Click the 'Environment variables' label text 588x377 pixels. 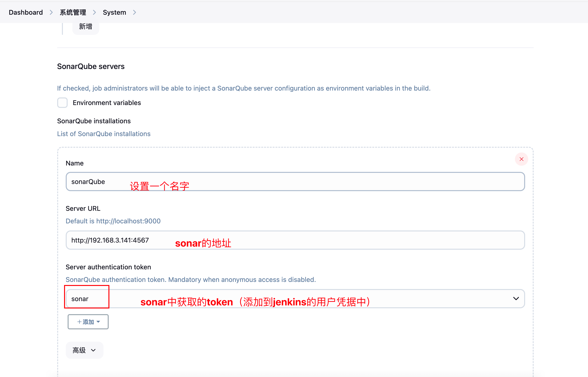click(x=107, y=103)
